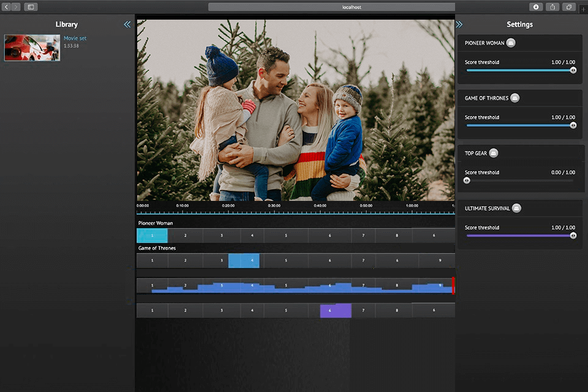Select segment 2 in Game of Thrones row
588x392 pixels.
tap(185, 260)
